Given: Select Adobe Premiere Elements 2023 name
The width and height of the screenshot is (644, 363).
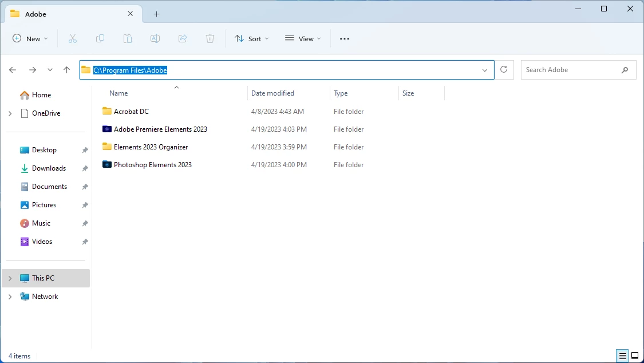Looking at the screenshot, I should pos(160,129).
